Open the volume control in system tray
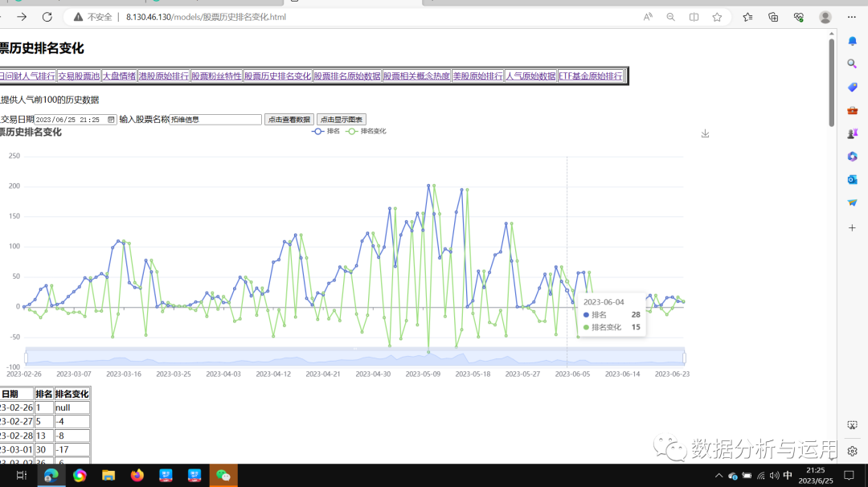Image resolution: width=868 pixels, height=487 pixels. 775,476
